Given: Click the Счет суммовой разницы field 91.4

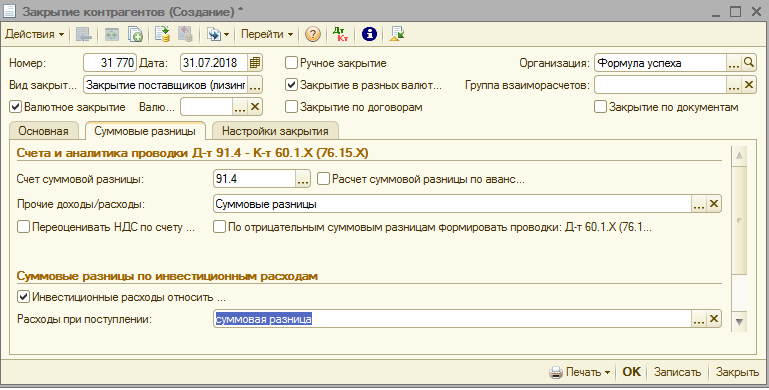Looking at the screenshot, I should tap(254, 179).
